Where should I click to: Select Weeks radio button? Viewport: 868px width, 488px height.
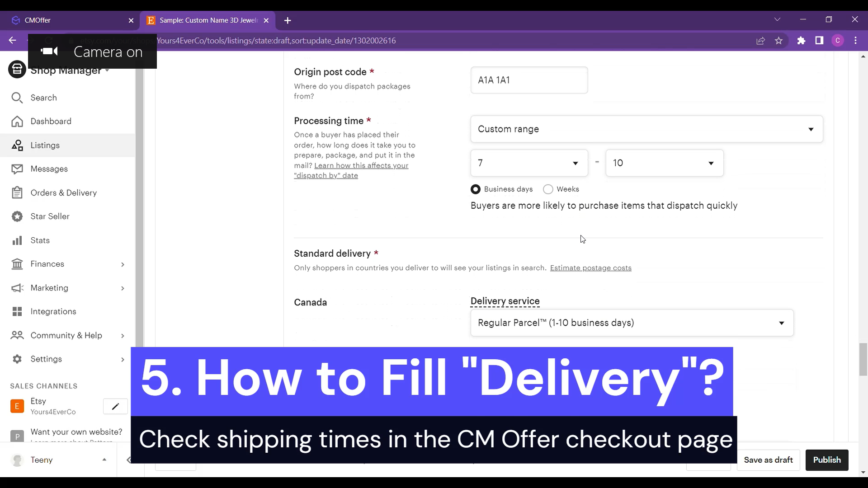click(x=548, y=189)
